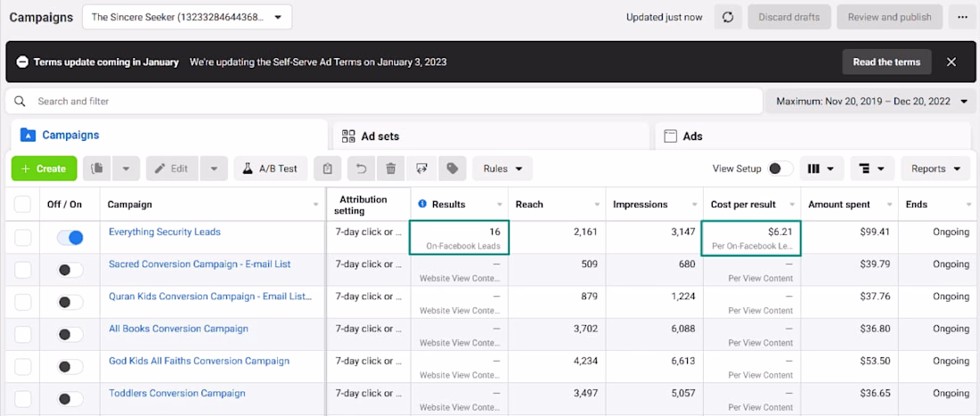Open Sacred Conversion Campaign - E-mail List link
This screenshot has width=980, height=416.
pos(200,265)
